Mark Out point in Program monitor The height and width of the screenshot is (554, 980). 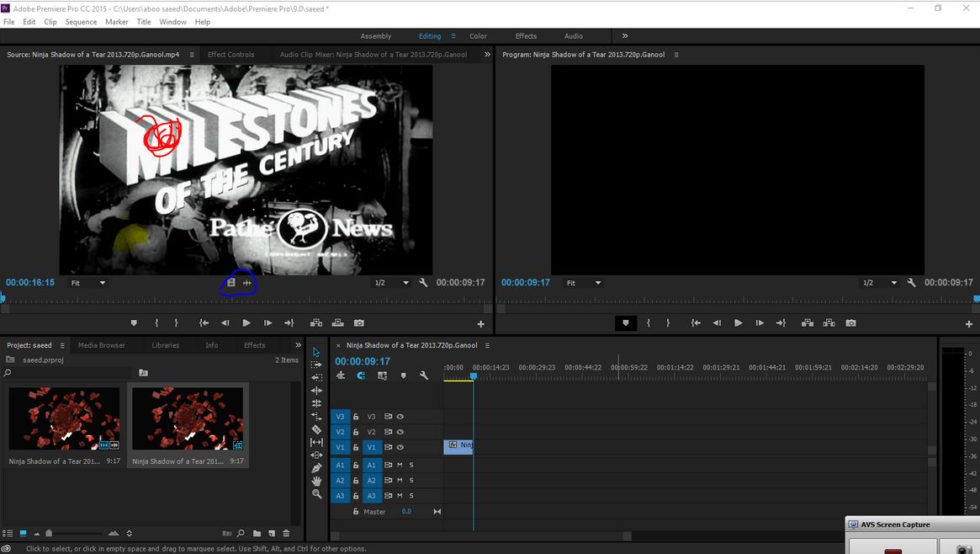(x=668, y=323)
